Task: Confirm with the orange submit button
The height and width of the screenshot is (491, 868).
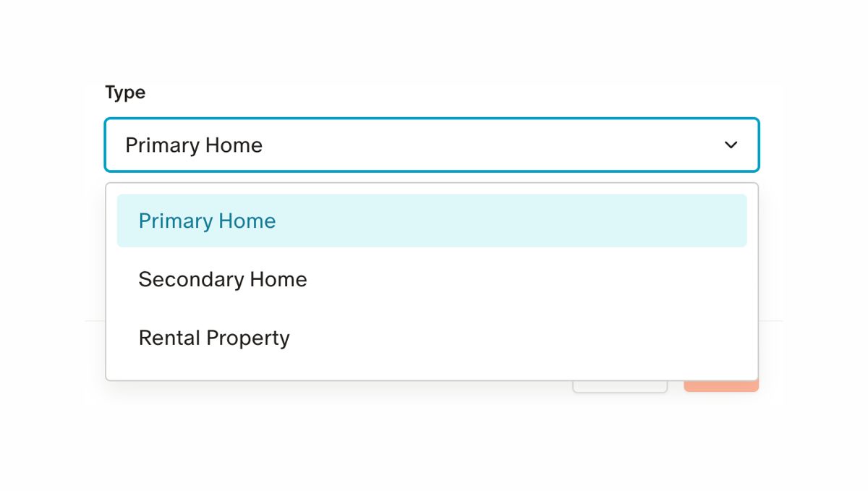Action: 720,387
